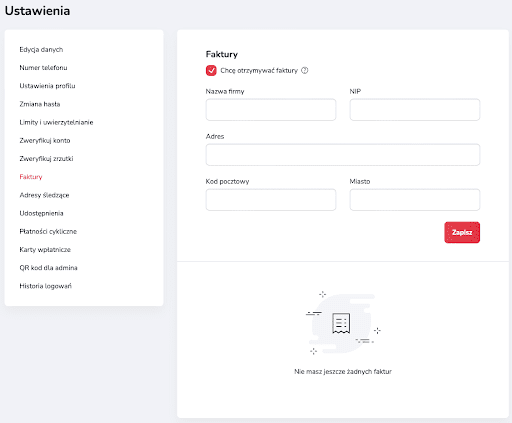Select Zweryfikuj zrzutki in sidebar

coord(46,159)
